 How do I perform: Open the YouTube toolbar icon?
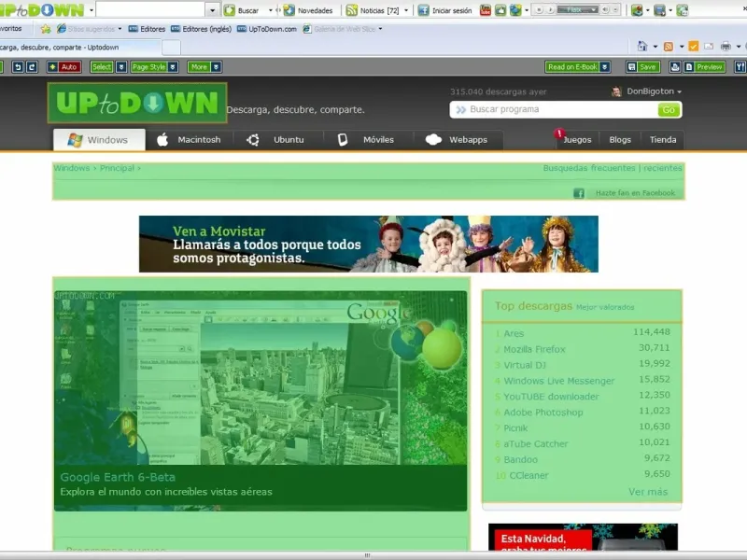(485, 10)
